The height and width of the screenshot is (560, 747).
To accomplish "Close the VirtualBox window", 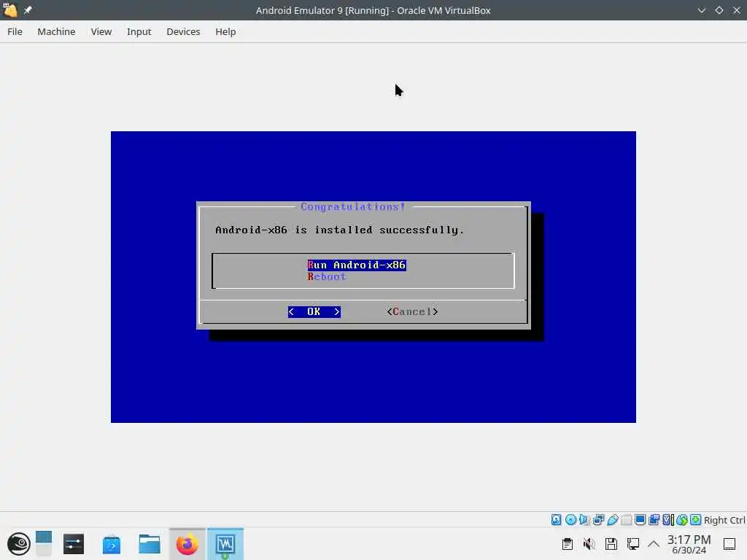I will 737,10.
